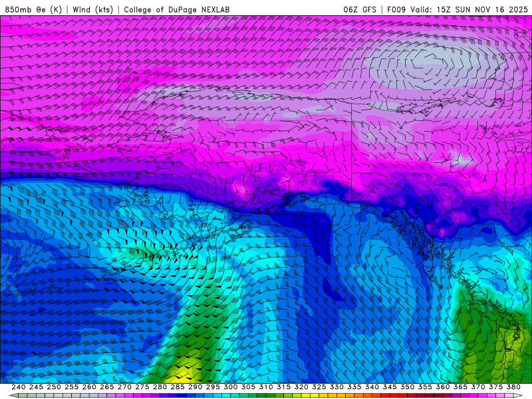Click the 240 value on color scale
Image resolution: width=532 pixels, height=399 pixels.
pos(19,387)
